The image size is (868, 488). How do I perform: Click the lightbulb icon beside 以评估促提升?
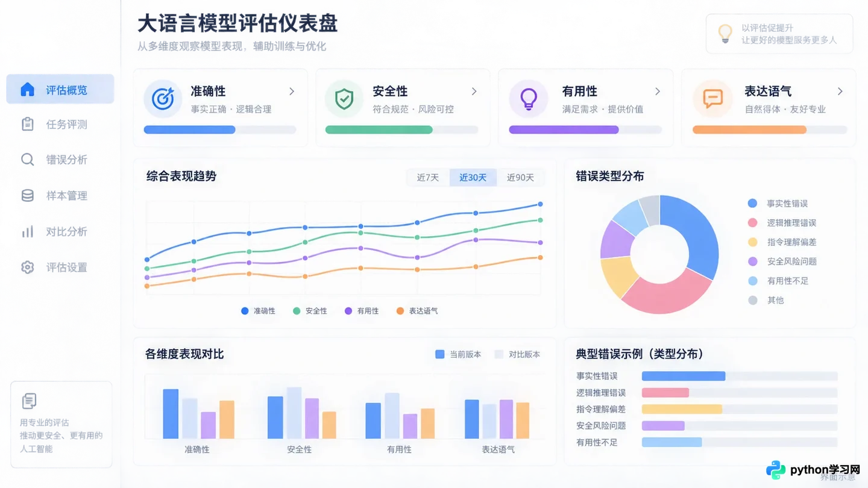point(725,33)
